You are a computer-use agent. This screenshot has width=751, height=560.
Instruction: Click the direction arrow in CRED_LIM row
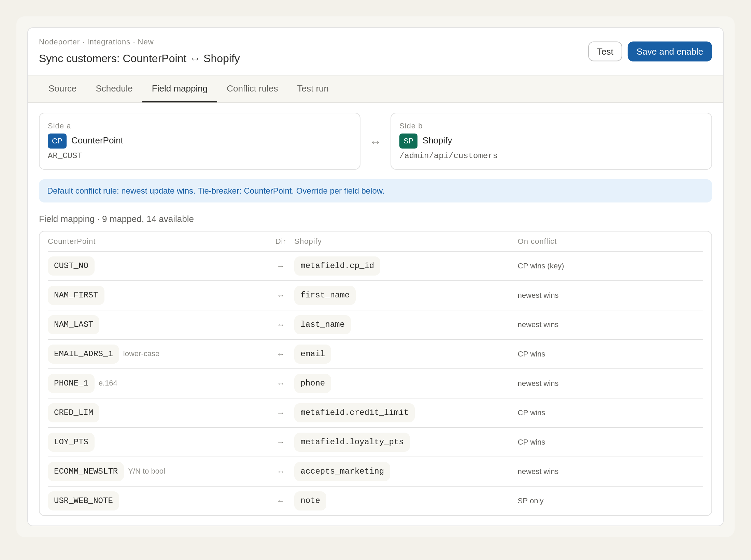[281, 413]
